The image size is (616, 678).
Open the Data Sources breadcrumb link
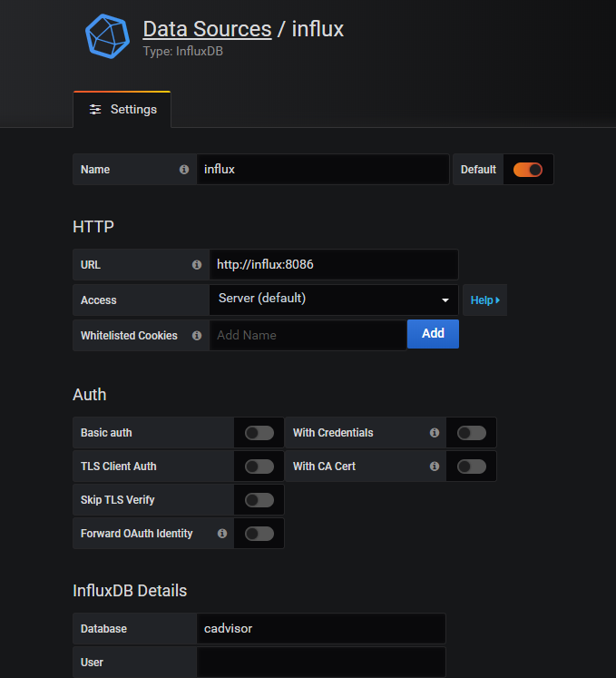pyautogui.click(x=207, y=29)
